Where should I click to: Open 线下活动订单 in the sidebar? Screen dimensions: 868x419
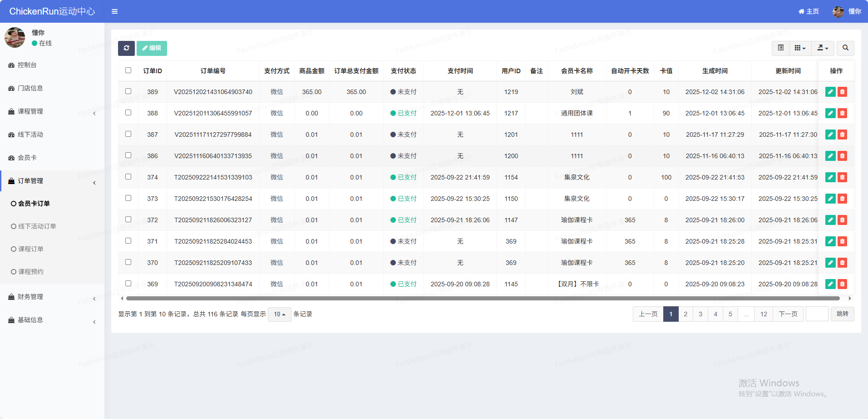tap(37, 226)
